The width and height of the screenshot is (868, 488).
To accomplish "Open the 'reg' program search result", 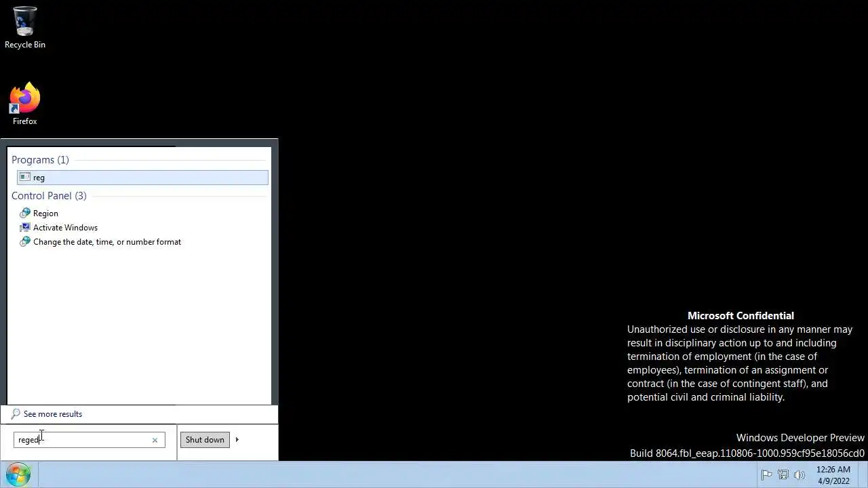I will (142, 178).
